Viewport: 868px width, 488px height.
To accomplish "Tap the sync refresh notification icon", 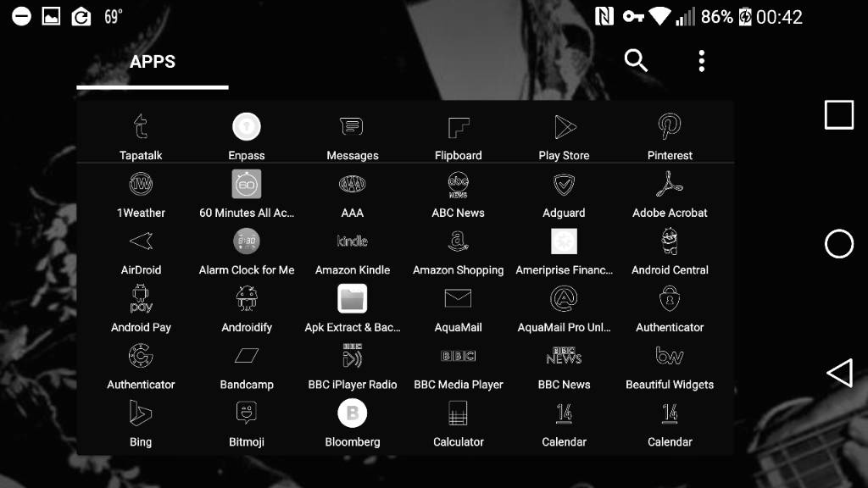I will point(81,17).
